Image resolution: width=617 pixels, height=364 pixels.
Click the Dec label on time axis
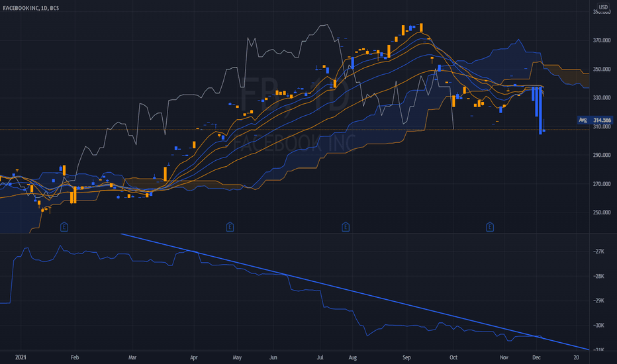[x=536, y=357]
